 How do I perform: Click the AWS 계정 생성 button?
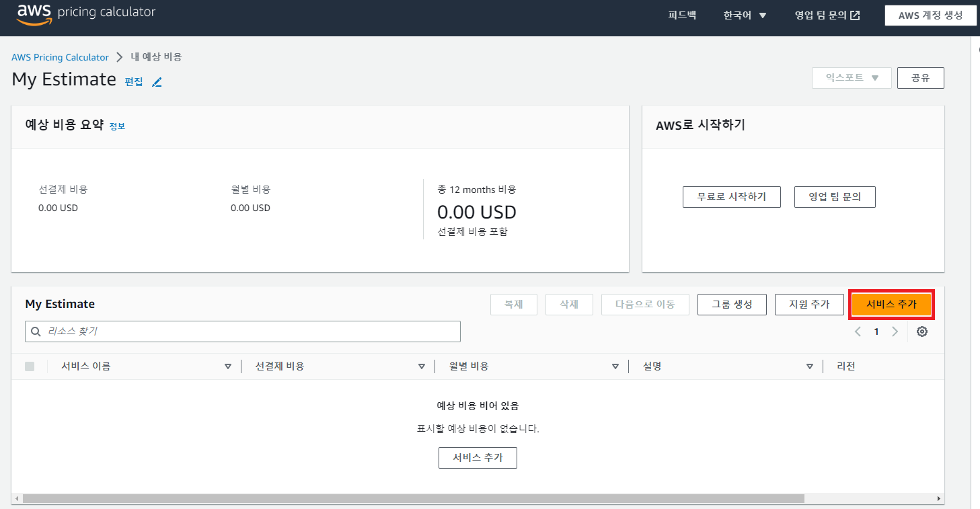coord(930,15)
